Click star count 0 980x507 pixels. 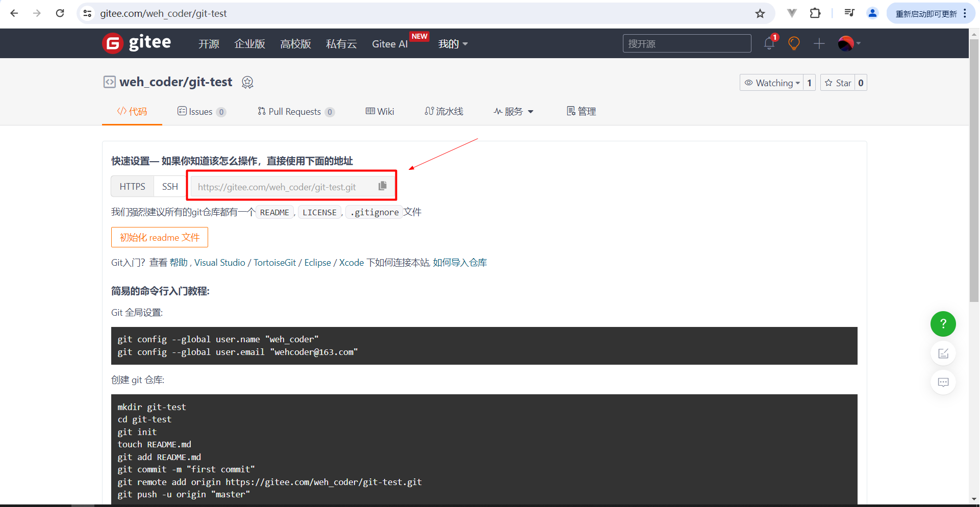[861, 83]
